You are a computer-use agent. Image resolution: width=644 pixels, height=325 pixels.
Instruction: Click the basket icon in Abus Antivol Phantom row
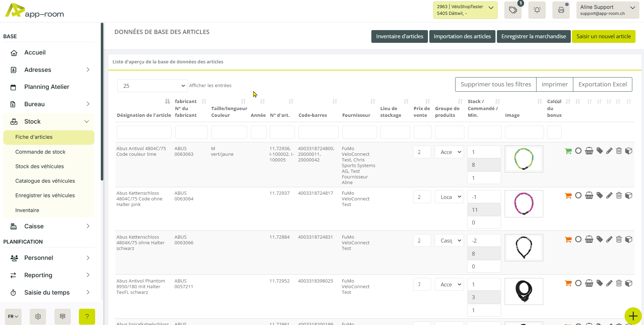coord(589,283)
